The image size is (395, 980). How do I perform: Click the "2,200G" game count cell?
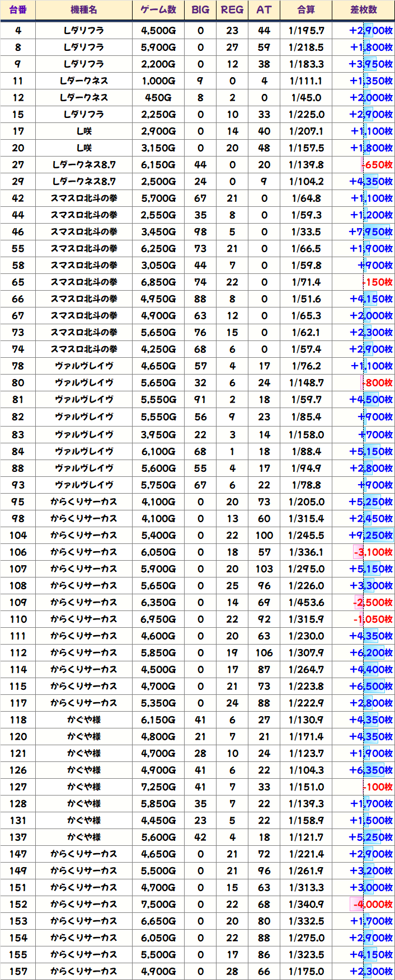click(x=158, y=64)
